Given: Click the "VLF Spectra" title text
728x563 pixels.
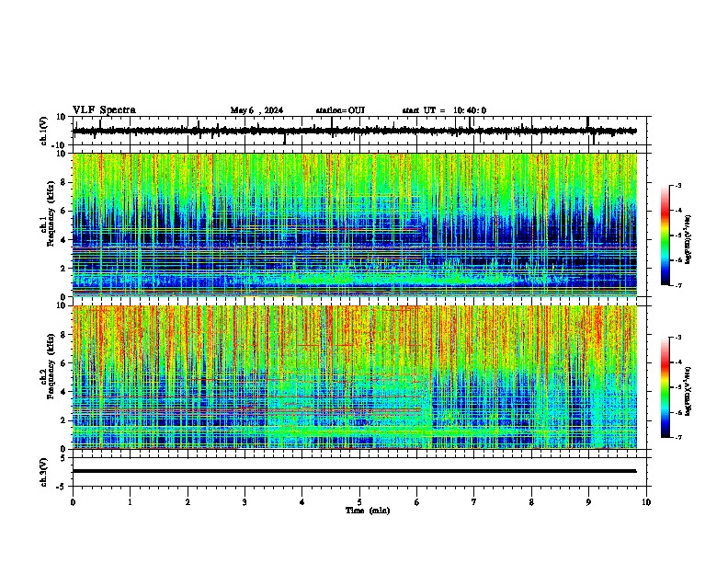Looking at the screenshot, I should 104,110.
